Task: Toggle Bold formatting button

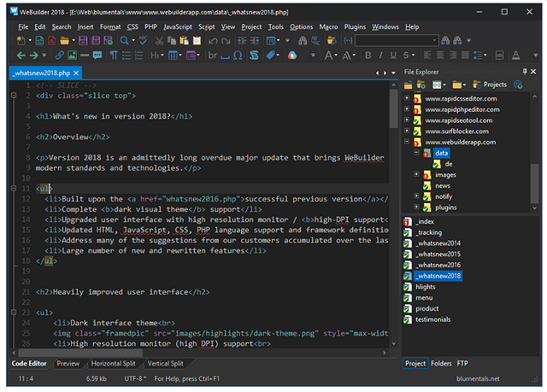Action: (368, 55)
